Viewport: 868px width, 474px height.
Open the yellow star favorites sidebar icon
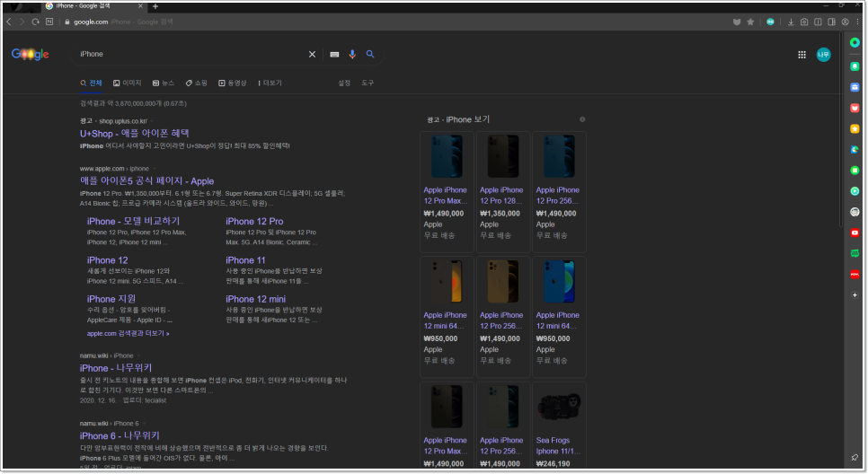pyautogui.click(x=855, y=128)
